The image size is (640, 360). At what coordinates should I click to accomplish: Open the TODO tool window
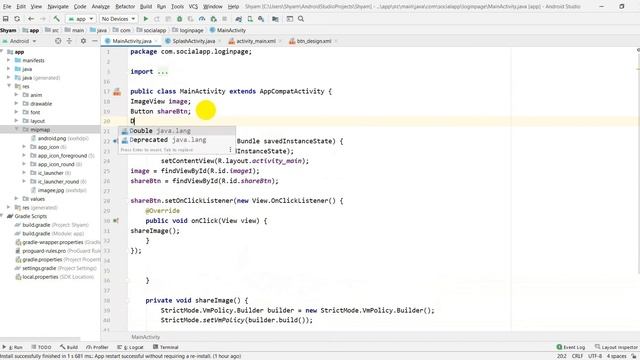tap(41, 347)
